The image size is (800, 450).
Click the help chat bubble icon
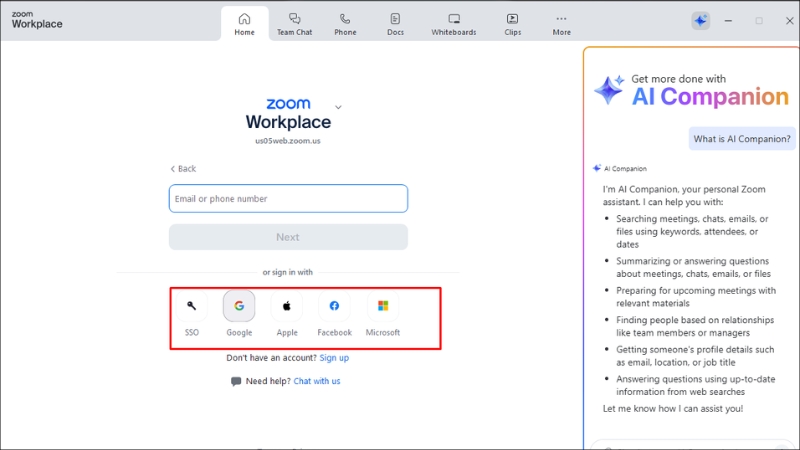click(236, 381)
